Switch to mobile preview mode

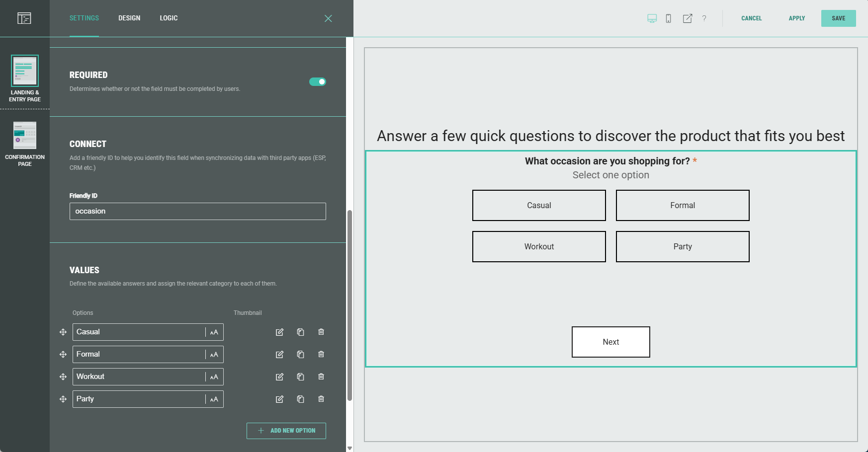[x=669, y=18]
